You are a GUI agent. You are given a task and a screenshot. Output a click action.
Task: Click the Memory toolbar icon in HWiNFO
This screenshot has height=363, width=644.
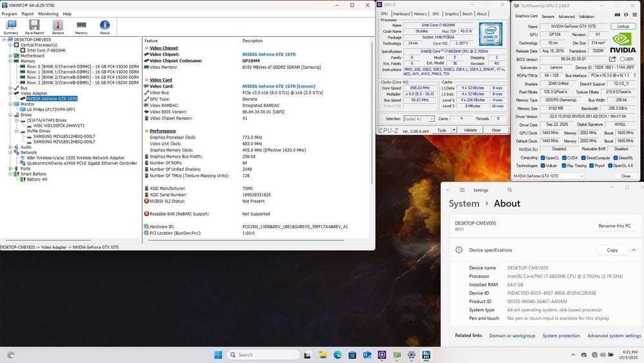[x=81, y=27]
